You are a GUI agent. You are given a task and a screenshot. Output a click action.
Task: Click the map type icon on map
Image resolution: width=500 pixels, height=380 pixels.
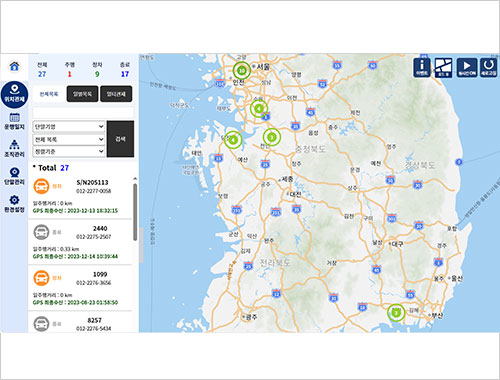(443, 68)
